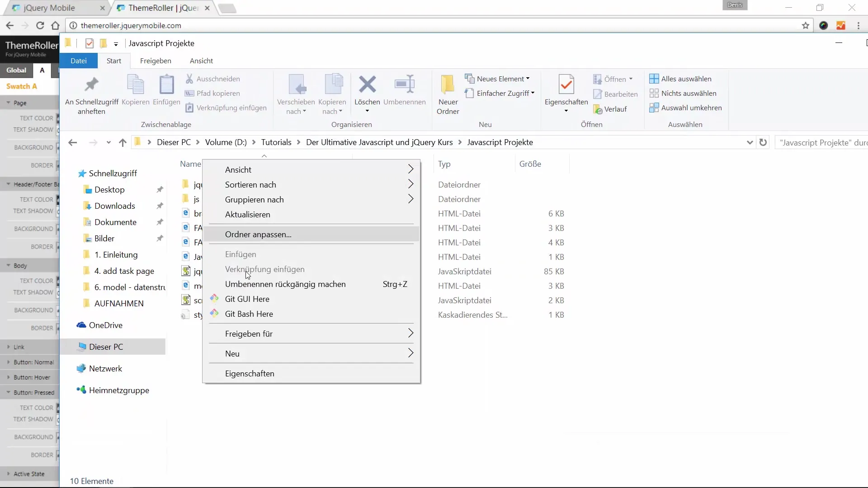Switch to the Freigeben ribbon tab
This screenshot has height=488, width=868.
156,61
